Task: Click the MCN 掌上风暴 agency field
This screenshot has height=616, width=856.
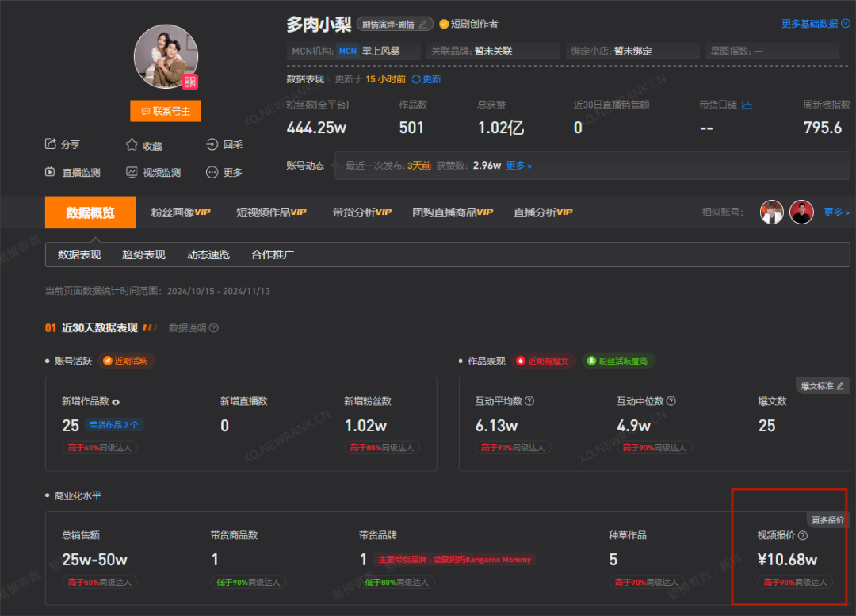Action: pyautogui.click(x=353, y=51)
